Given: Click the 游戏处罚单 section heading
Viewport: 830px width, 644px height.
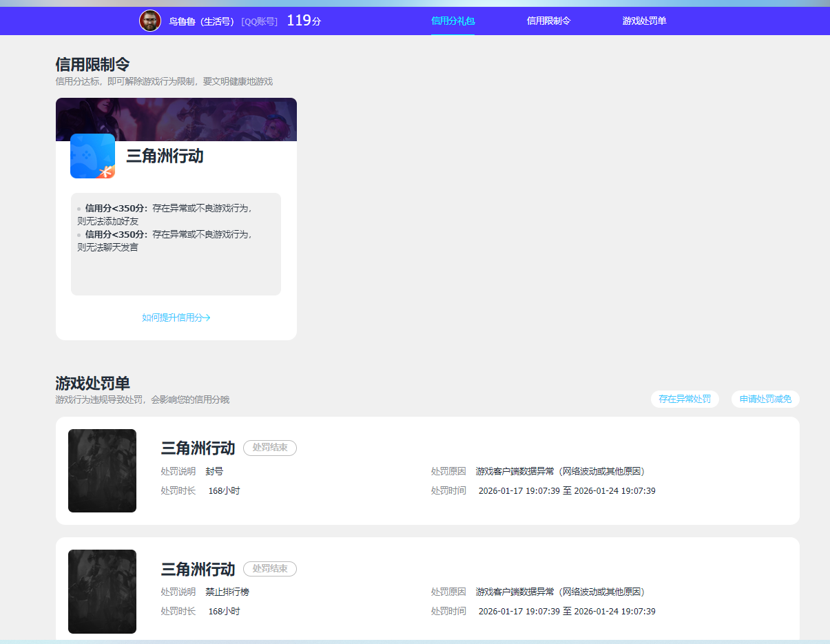Looking at the screenshot, I should click(x=92, y=384).
